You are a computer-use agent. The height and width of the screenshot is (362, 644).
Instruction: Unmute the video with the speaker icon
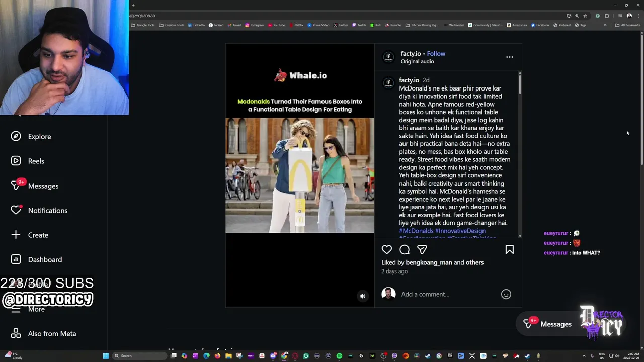click(363, 296)
